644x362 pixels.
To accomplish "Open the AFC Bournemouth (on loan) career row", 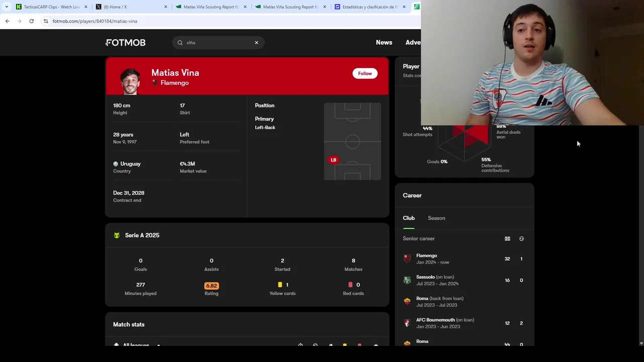I will 464,323.
